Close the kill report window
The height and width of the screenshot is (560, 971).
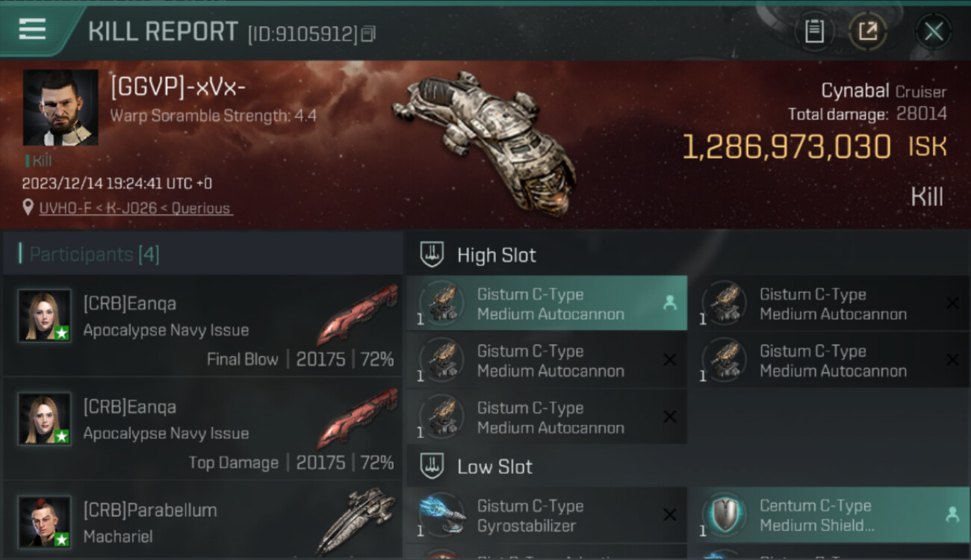934,31
